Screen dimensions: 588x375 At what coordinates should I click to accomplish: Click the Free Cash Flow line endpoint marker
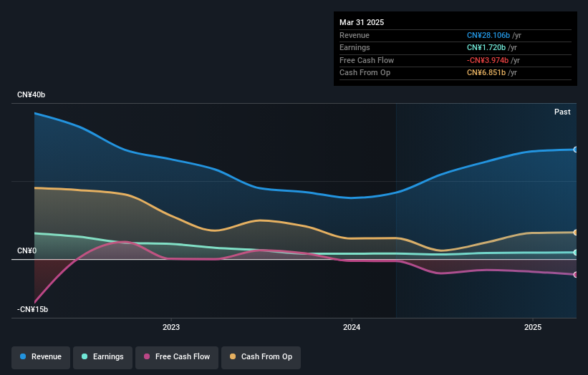pos(575,275)
